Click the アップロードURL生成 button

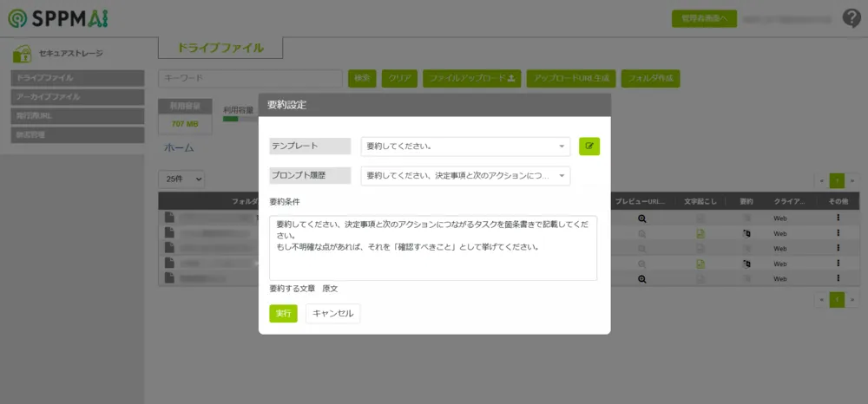(x=571, y=79)
